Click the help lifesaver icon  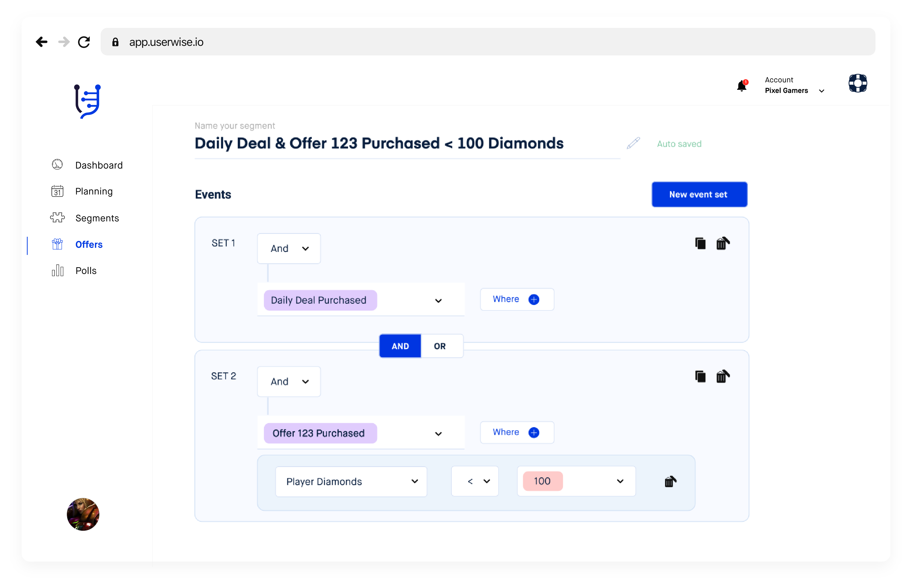tap(858, 83)
